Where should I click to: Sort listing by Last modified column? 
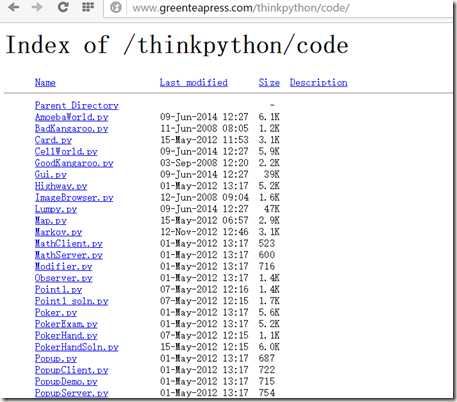tap(194, 83)
